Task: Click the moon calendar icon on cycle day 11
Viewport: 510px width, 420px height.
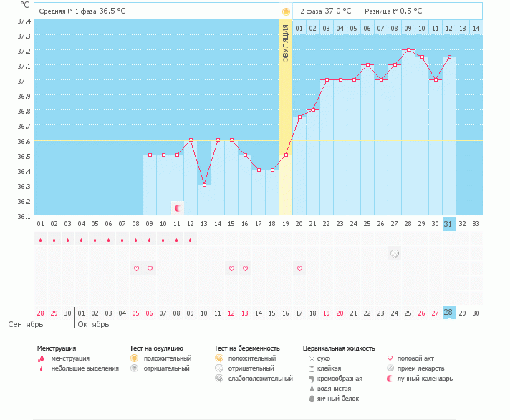Action: [x=178, y=207]
